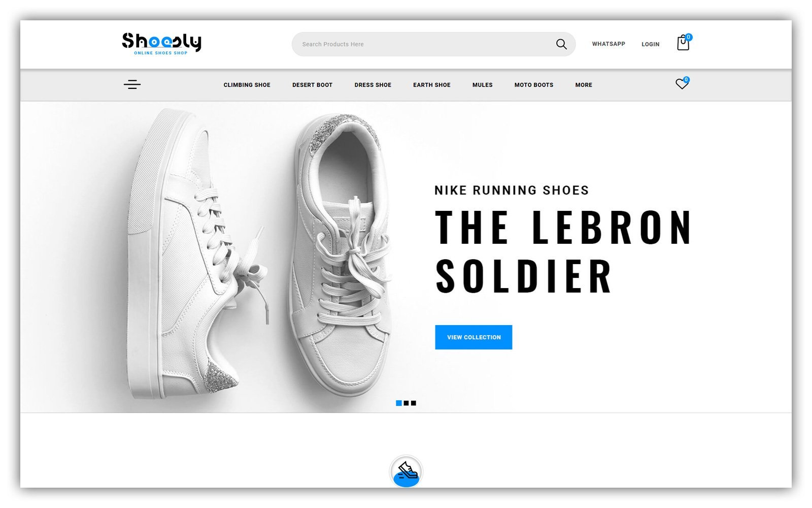812x508 pixels.
Task: Open the WhatsApp link
Action: (x=608, y=44)
